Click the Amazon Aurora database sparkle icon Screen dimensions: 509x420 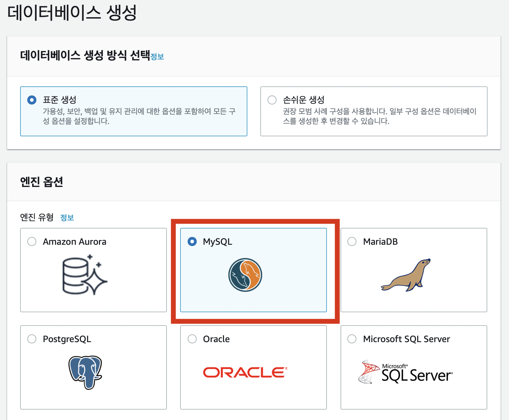(x=85, y=275)
